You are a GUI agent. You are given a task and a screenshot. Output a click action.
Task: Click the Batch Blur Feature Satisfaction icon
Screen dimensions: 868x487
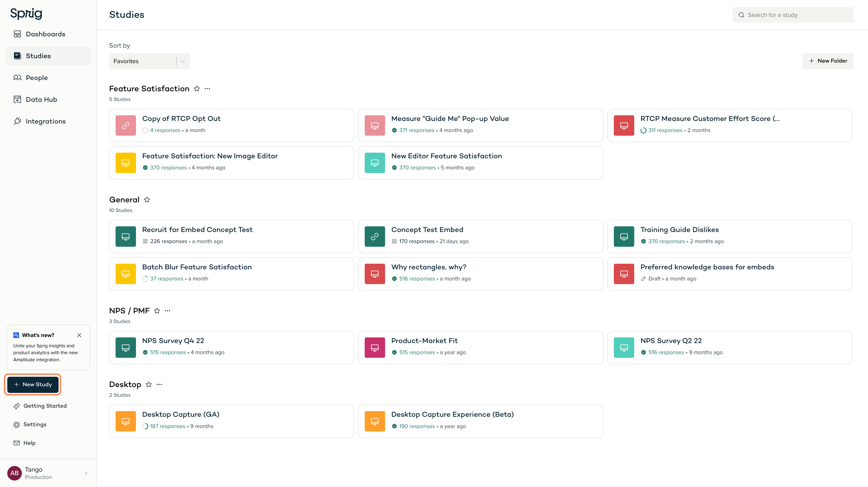pos(126,274)
